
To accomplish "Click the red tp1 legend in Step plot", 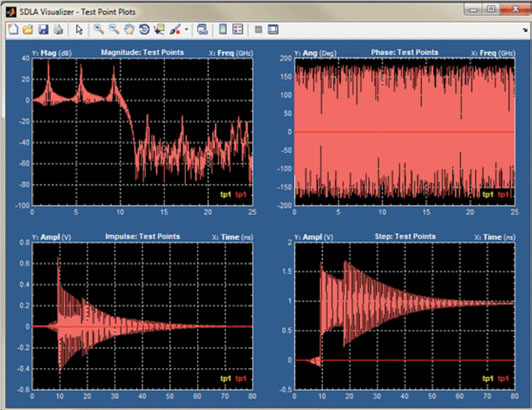I will coord(503,379).
